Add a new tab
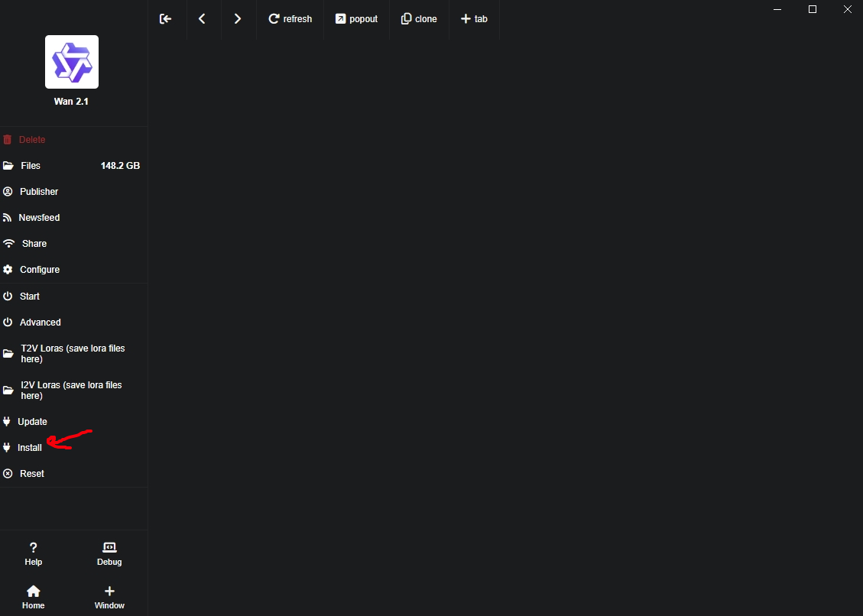 click(x=474, y=19)
